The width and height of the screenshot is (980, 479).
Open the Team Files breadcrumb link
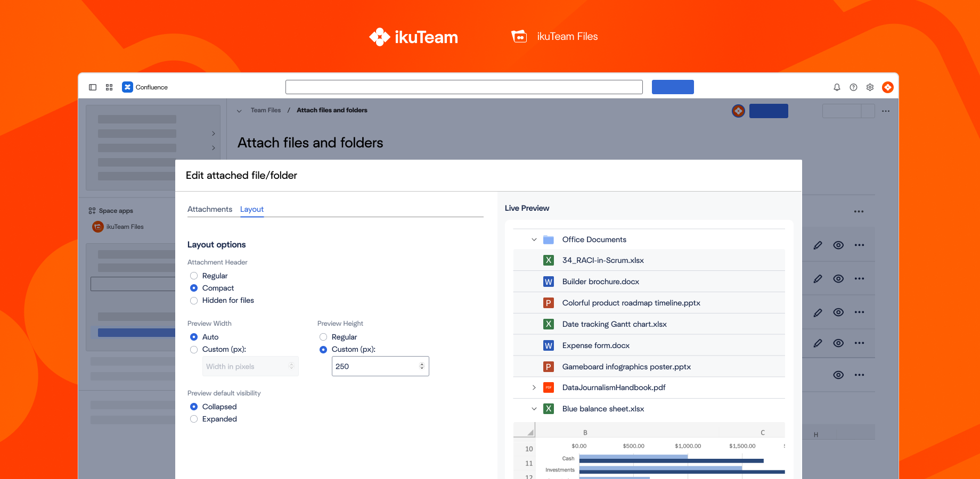coord(266,110)
